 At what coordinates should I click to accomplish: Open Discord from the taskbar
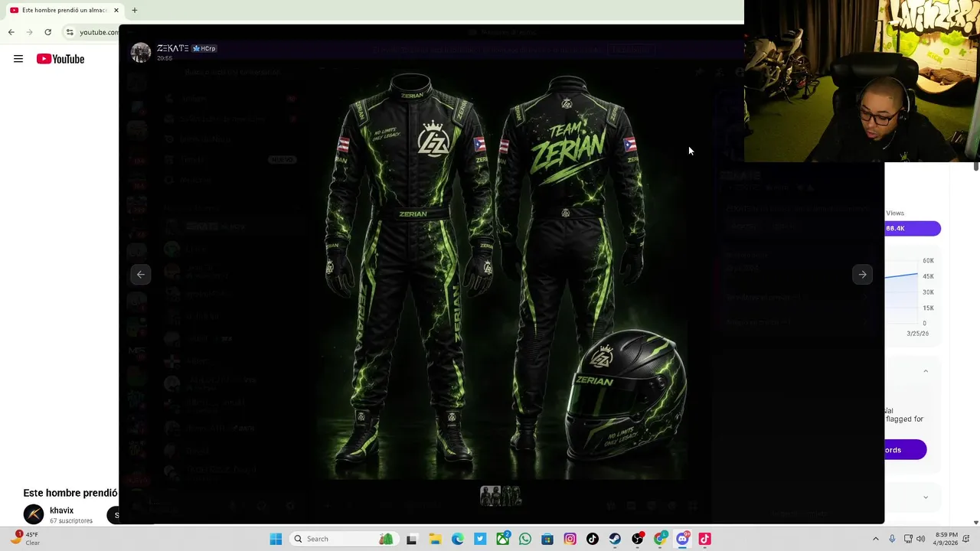pos(682,539)
